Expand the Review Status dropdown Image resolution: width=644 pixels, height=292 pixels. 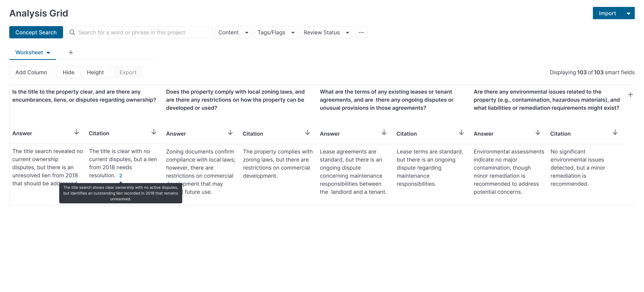326,32
